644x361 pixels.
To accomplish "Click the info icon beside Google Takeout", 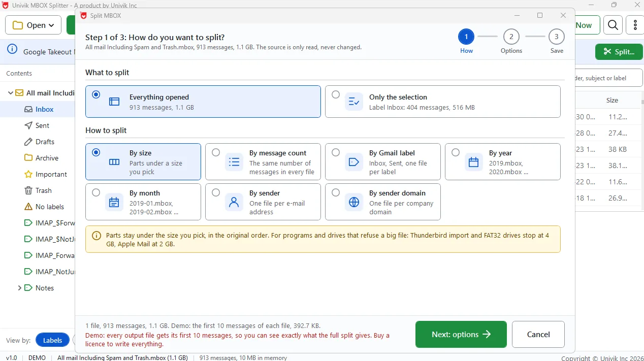I will 11,50.
